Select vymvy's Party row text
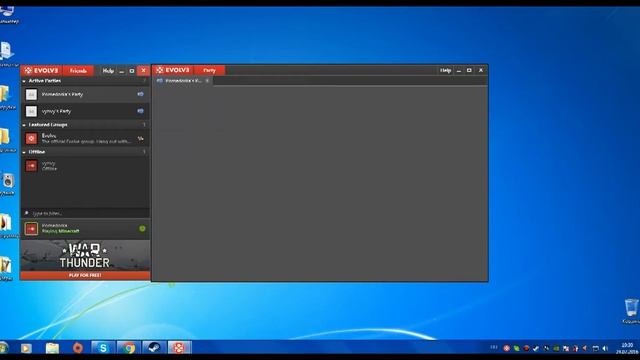 click(x=56, y=111)
